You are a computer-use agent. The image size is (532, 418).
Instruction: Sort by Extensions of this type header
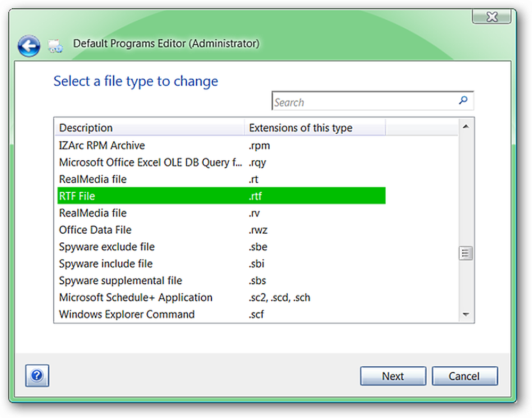[315, 128]
